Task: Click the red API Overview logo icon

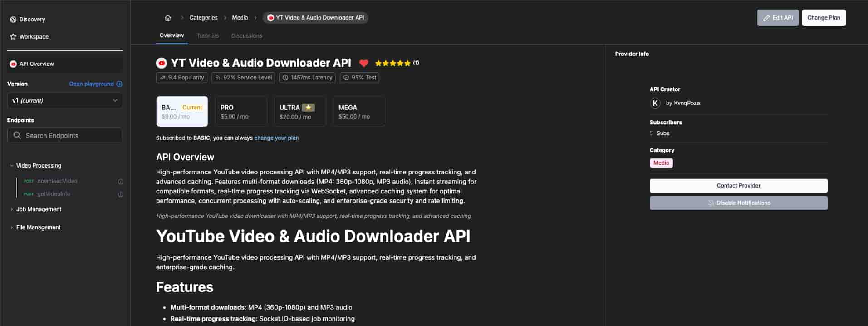Action: click(13, 64)
